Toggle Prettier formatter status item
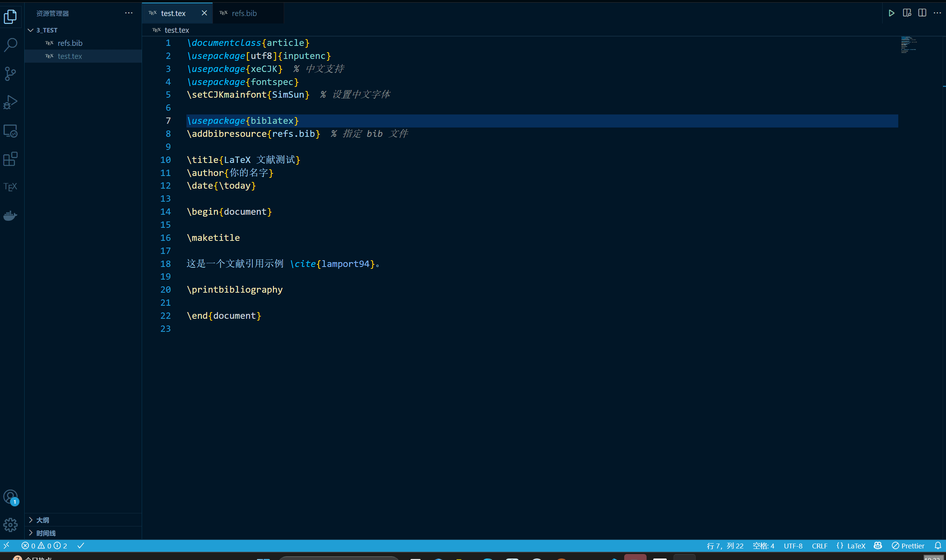Image resolution: width=946 pixels, height=560 pixels. click(908, 546)
